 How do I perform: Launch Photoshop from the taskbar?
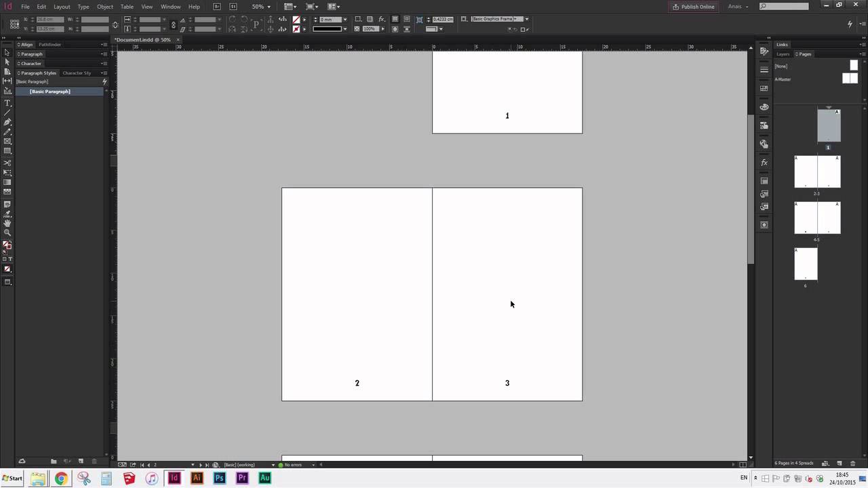[219, 478]
